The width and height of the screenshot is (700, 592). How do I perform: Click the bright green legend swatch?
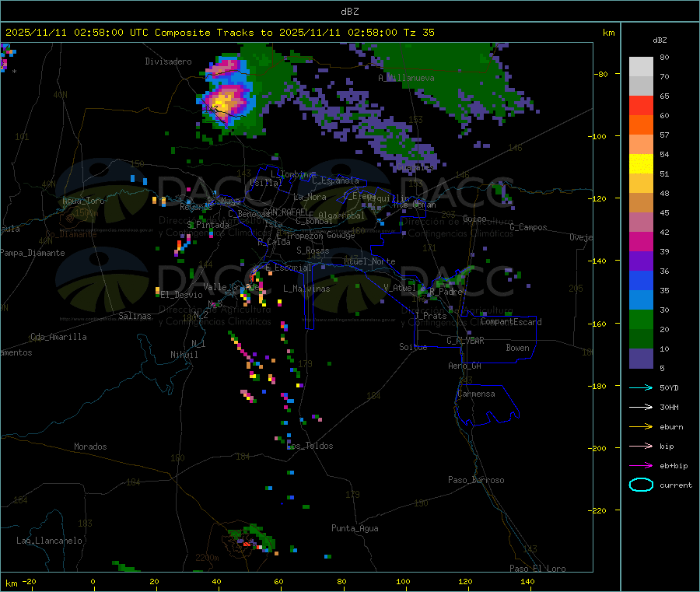pyautogui.click(x=641, y=320)
